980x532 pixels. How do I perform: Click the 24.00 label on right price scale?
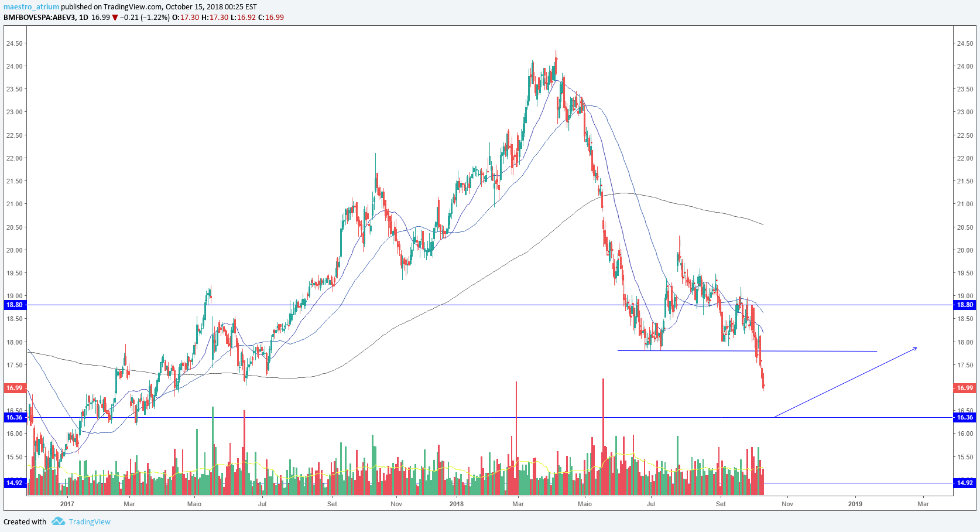click(965, 66)
